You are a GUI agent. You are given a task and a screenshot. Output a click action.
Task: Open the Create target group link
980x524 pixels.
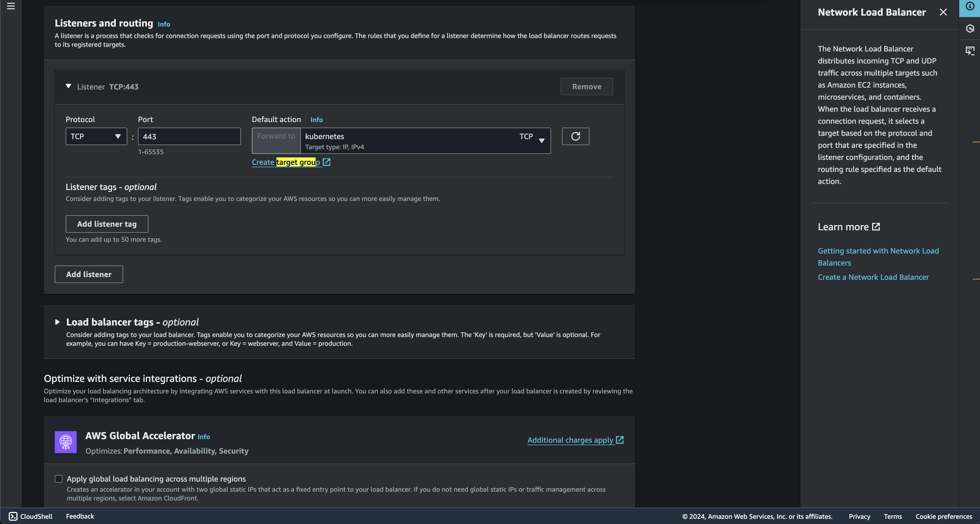[x=286, y=162]
